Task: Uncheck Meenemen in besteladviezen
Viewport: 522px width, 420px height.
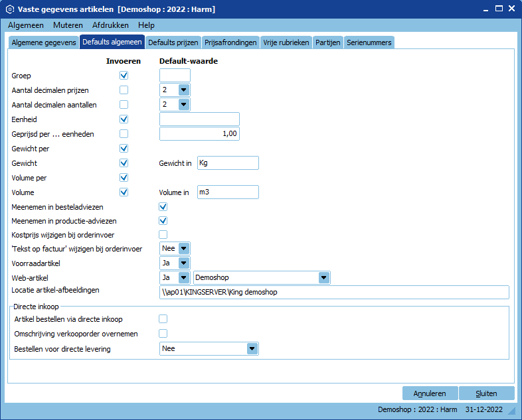Action: [163, 207]
